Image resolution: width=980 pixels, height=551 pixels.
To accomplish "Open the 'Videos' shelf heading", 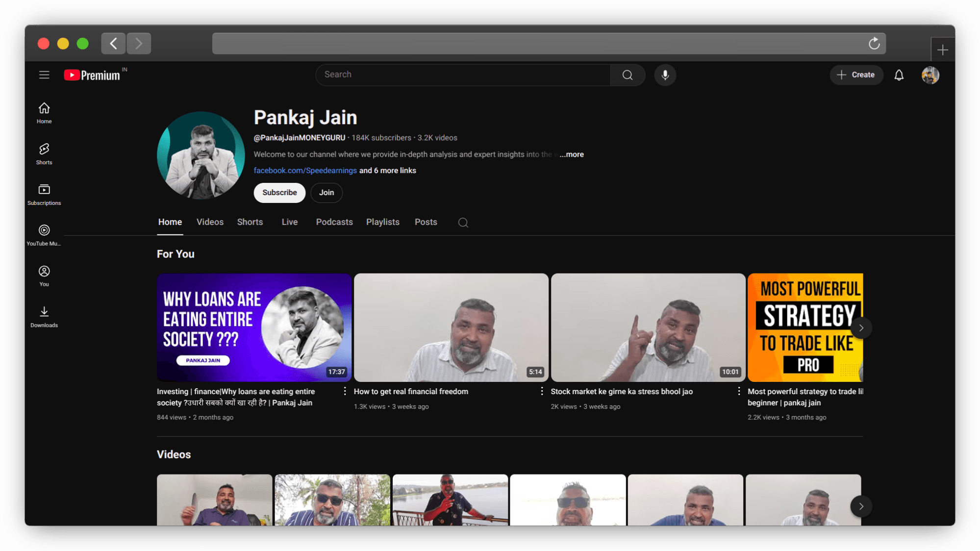I will (x=174, y=455).
